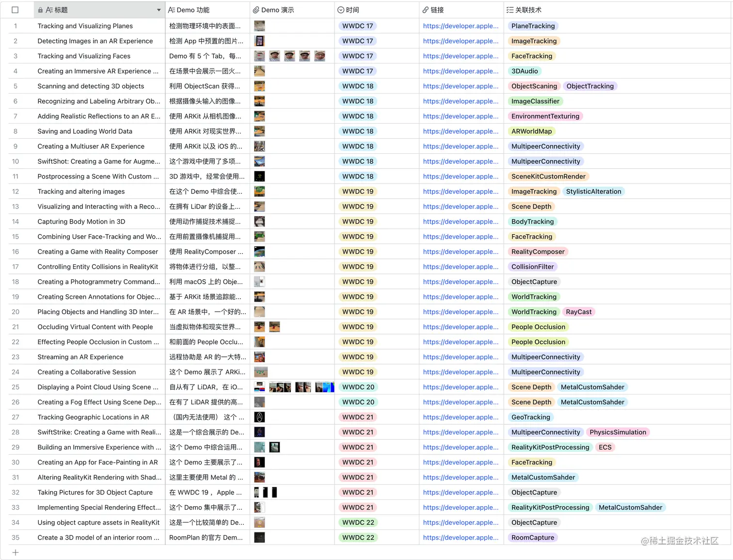The image size is (733, 560).
Task: Click the CollisionFilter tag
Action: click(532, 267)
